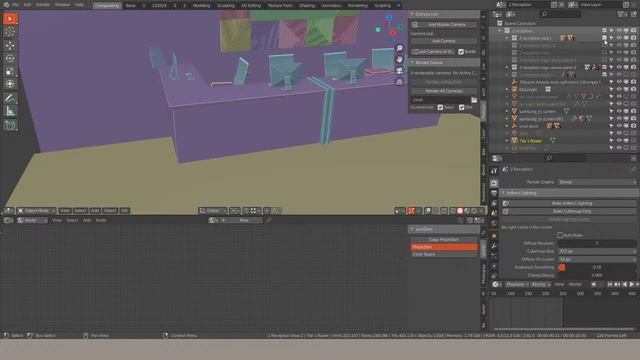Select the Select Box tool
Viewport: 640px width, 360px height.
pos(10,19)
